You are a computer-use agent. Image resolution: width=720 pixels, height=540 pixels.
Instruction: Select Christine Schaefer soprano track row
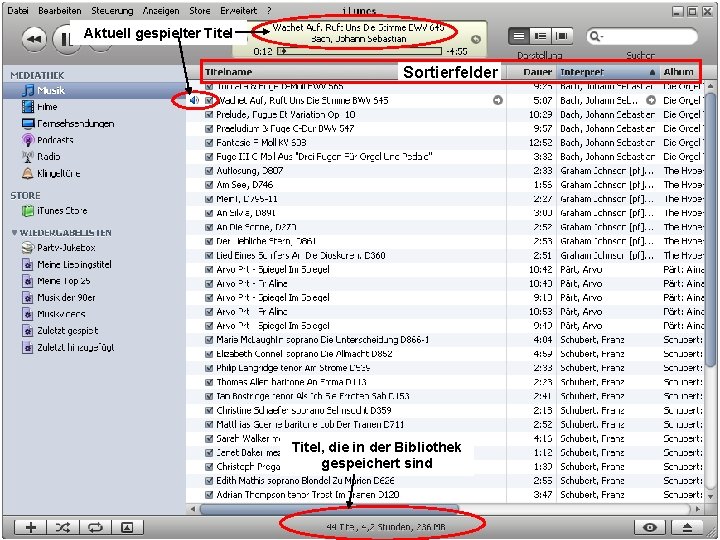click(444, 411)
